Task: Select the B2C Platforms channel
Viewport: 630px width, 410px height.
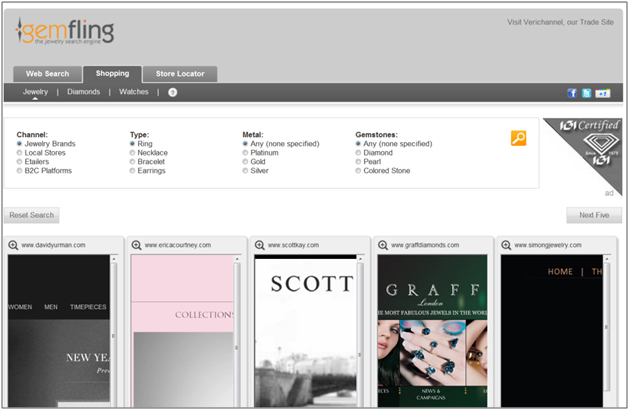Action: tap(19, 171)
